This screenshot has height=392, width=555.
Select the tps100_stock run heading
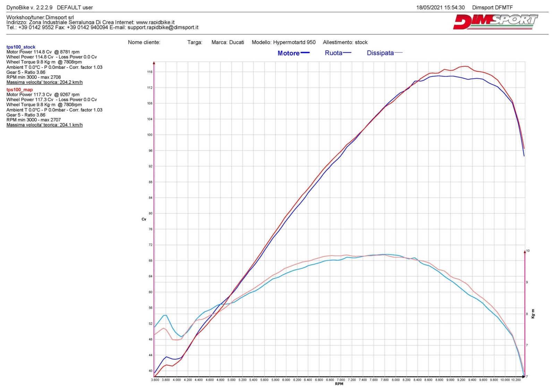(21, 47)
